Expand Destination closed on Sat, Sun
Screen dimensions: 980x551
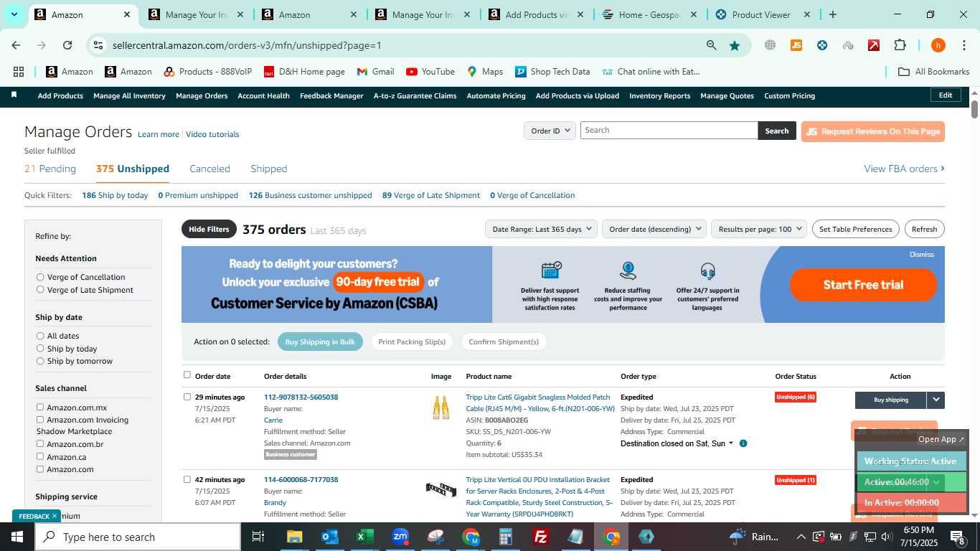(731, 443)
